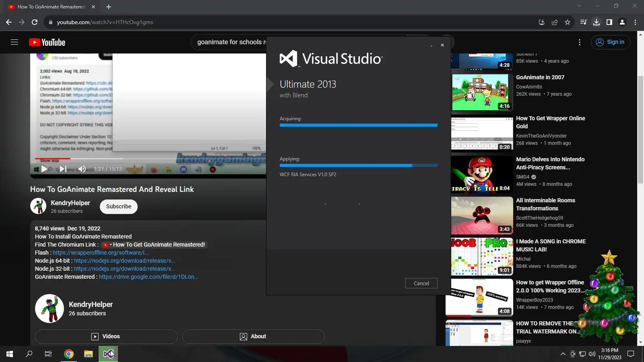Open a new Chrome tab
This screenshot has width=644, height=362.
109,7
